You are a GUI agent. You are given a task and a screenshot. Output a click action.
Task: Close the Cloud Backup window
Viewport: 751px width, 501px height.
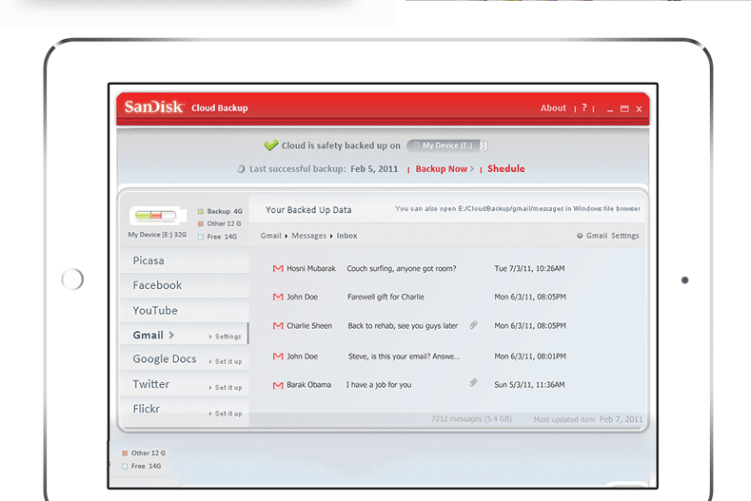[639, 109]
